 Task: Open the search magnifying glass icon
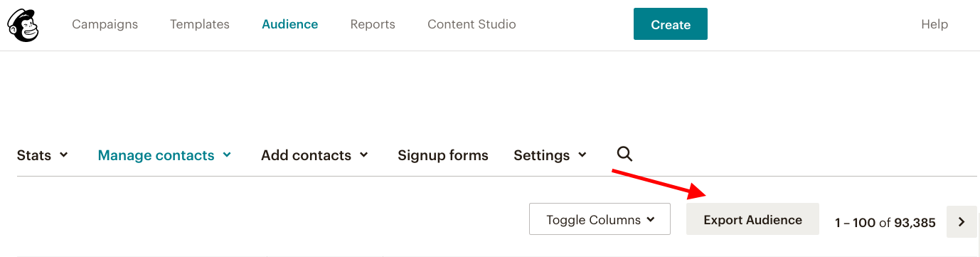[x=624, y=154]
